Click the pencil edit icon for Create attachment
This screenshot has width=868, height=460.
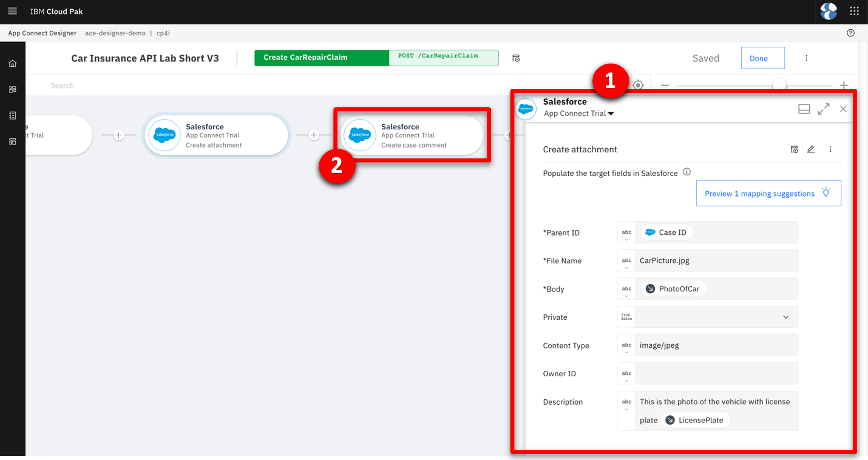(x=811, y=149)
